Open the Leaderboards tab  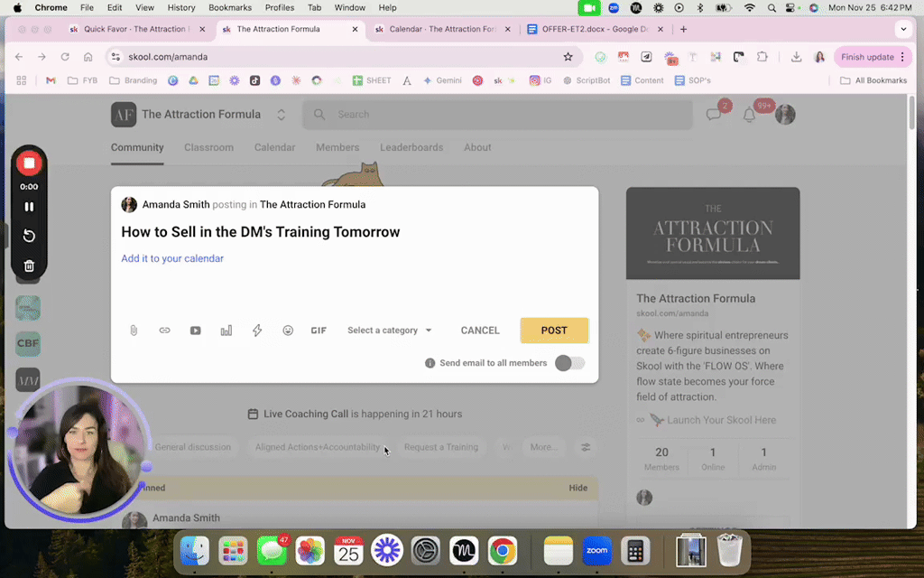[411, 147]
